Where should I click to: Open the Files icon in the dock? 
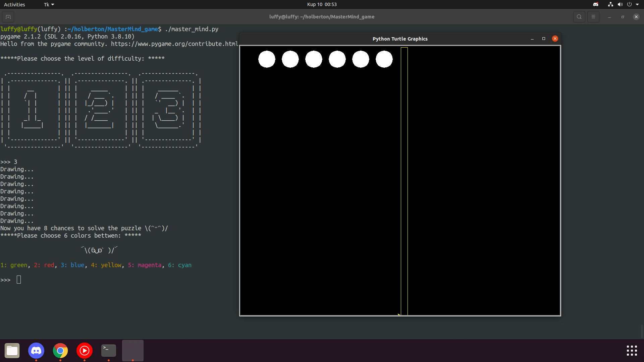tap(12, 351)
